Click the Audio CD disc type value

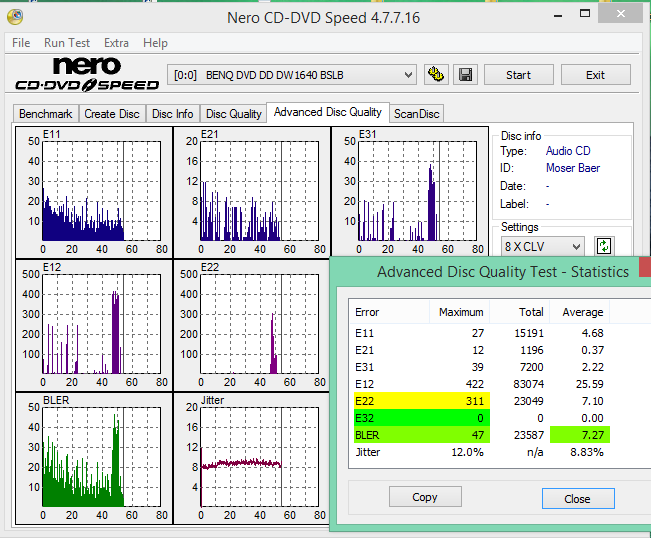pos(568,151)
